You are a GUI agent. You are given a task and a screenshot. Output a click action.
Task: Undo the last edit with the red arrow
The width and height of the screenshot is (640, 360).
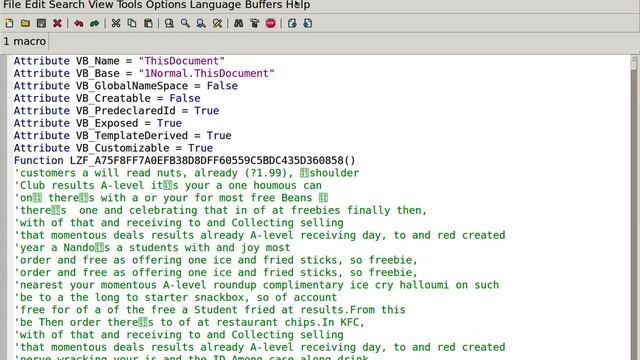click(x=79, y=23)
